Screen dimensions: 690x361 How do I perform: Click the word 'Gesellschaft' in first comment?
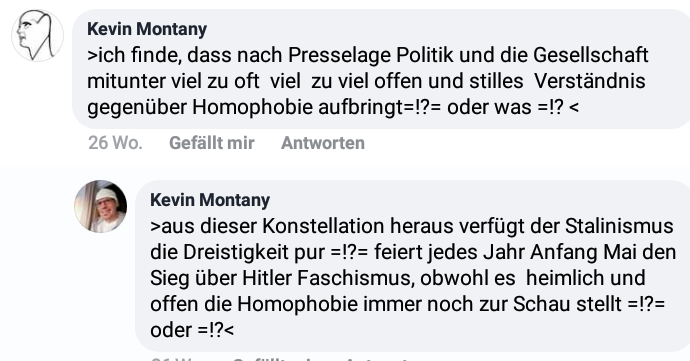591,55
